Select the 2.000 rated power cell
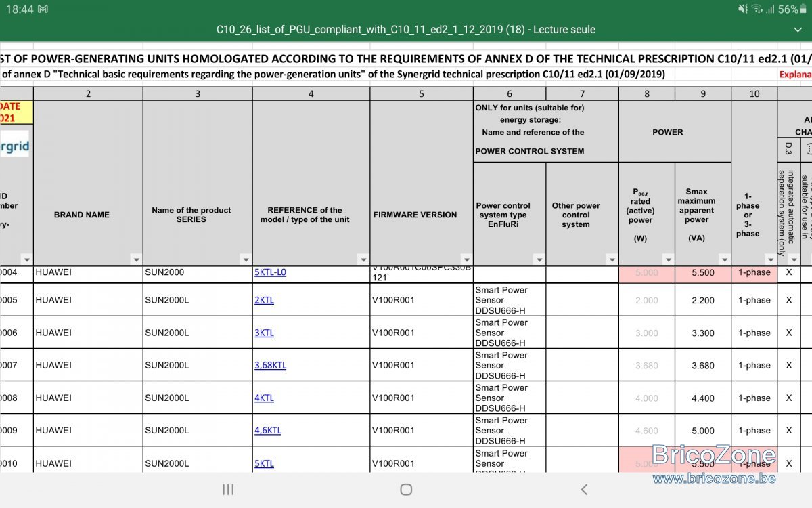This screenshot has width=812, height=508. (x=647, y=300)
